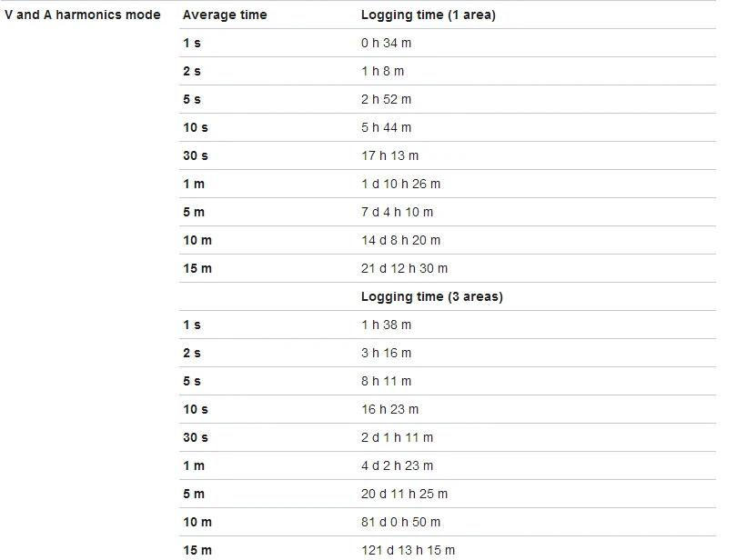Screen dimensions: 737x560
Task: Select the '21 d 12 h 30 m' value
Action: 404,269
